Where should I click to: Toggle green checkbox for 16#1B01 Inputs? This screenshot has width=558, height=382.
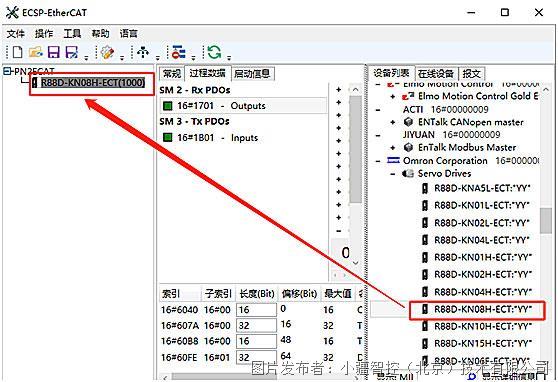pyautogui.click(x=167, y=137)
